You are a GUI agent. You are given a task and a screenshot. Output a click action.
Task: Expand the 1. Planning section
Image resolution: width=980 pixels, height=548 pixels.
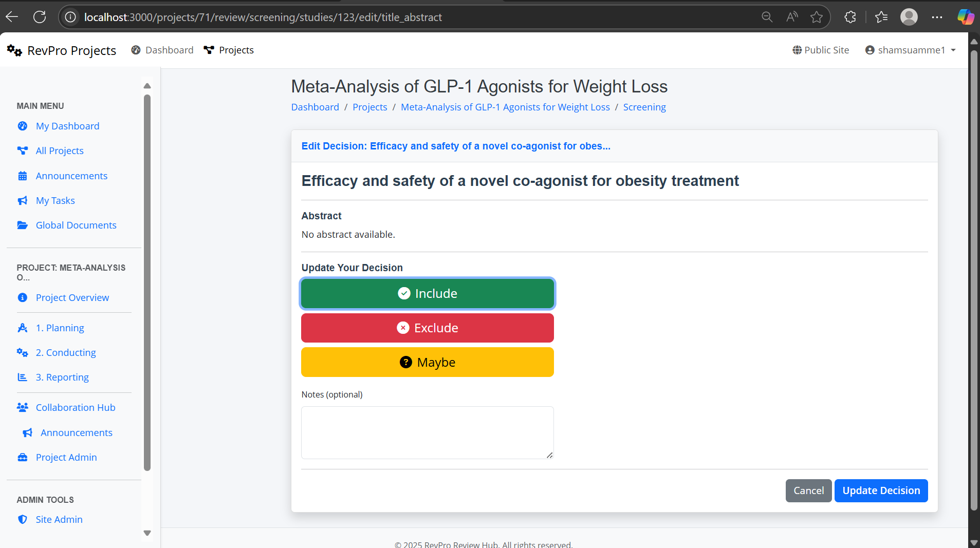pyautogui.click(x=60, y=328)
